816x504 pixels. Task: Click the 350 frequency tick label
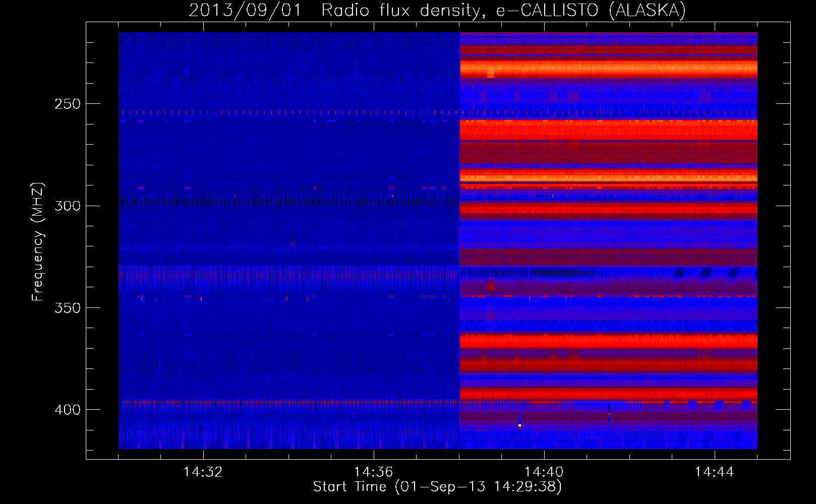point(68,307)
